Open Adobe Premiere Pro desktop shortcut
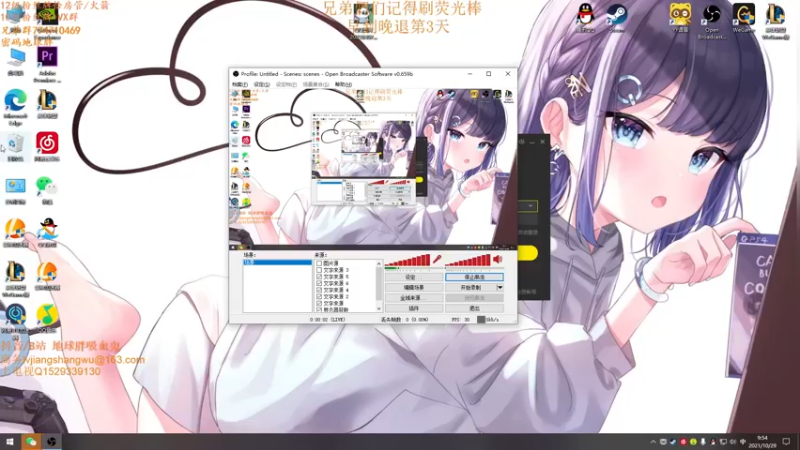Viewport: 800px width, 450px height. 47,65
